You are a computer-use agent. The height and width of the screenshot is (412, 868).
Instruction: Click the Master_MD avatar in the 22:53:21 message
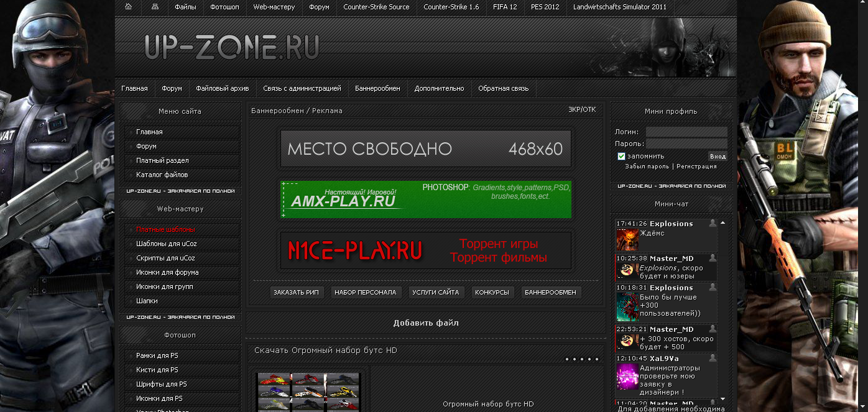tap(627, 341)
